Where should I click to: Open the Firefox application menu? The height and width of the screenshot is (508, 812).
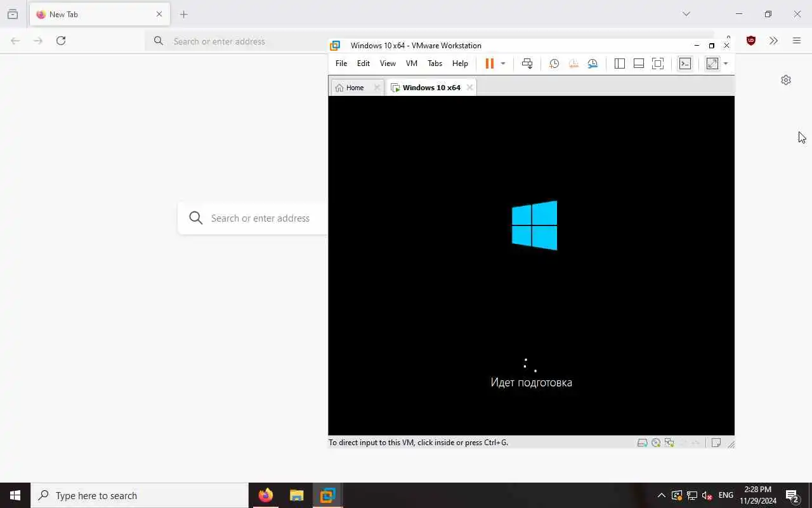tap(797, 41)
